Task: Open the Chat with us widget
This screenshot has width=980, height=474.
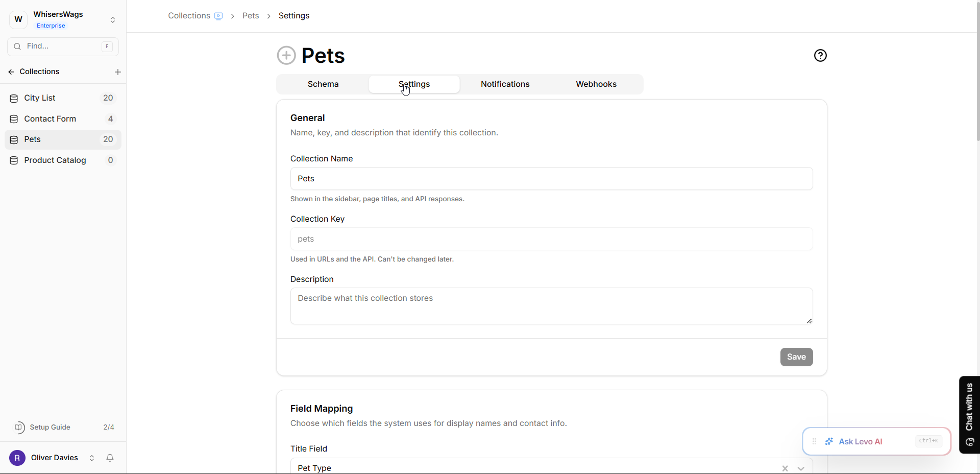Action: (969, 415)
